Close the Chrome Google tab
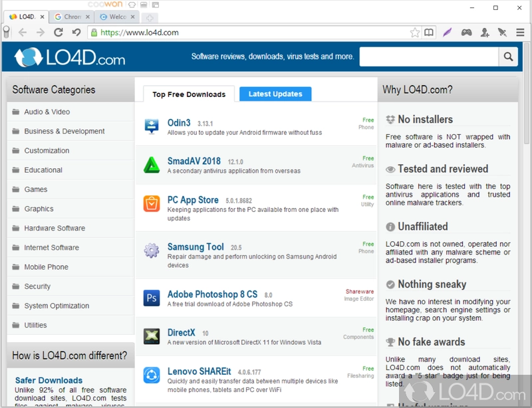532x408 pixels. (88, 17)
